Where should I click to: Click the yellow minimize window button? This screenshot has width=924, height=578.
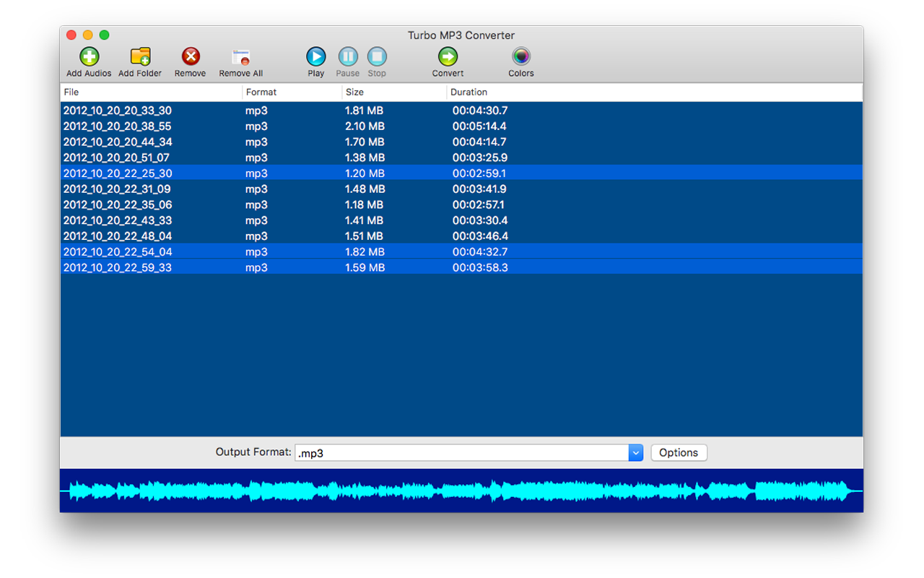(88, 35)
